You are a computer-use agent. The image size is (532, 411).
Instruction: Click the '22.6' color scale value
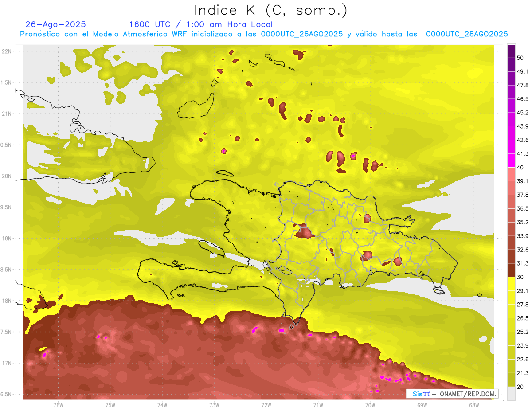(522, 359)
